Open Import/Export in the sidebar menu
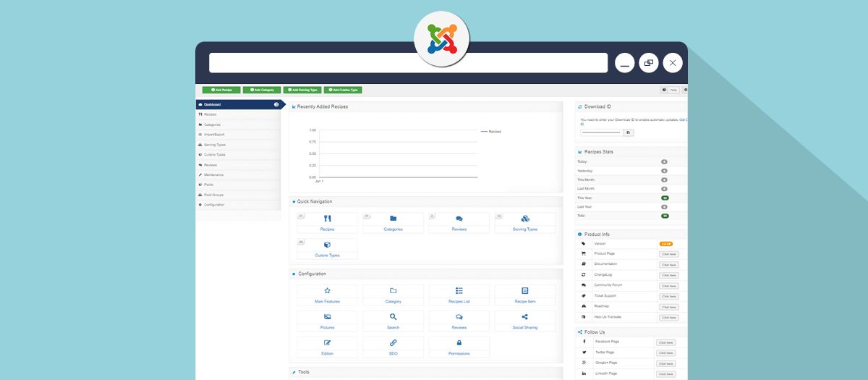 (238, 135)
